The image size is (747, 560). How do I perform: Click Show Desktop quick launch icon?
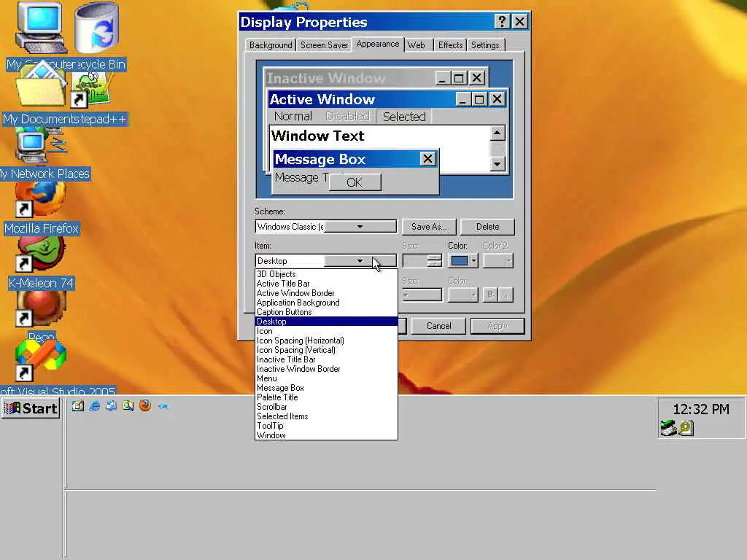(x=77, y=405)
